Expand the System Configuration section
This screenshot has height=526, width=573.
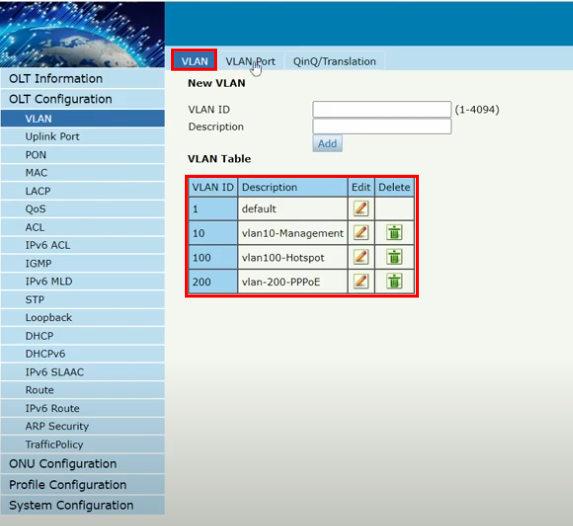(83, 506)
